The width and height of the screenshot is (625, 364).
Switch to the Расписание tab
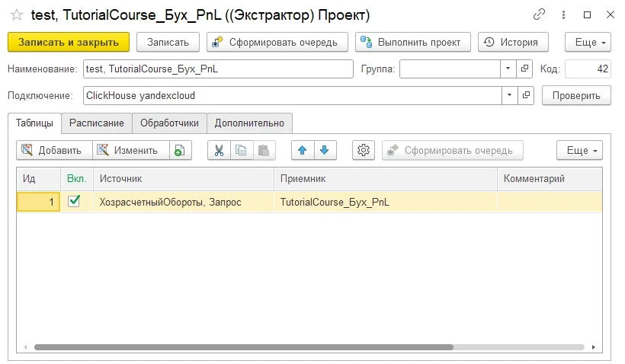[96, 123]
